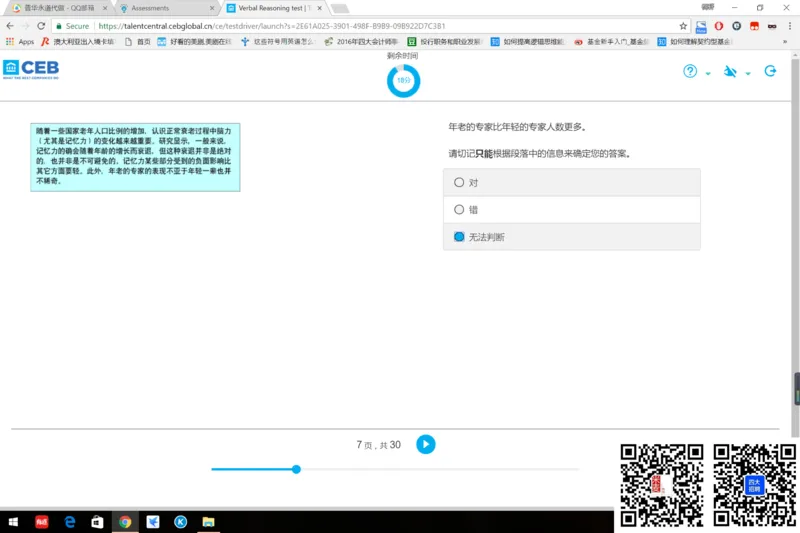
Task: Close the Verbal Reasoning test tab
Action: pos(319,8)
